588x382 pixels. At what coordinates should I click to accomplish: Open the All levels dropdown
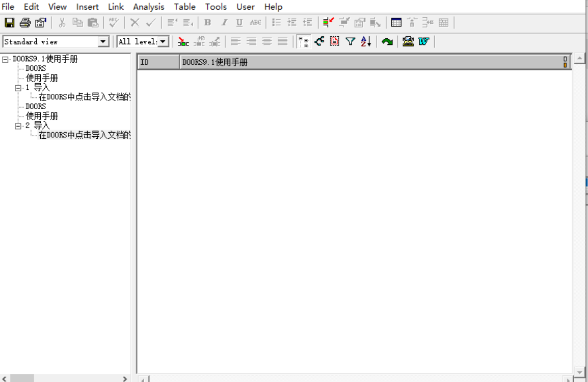click(163, 42)
